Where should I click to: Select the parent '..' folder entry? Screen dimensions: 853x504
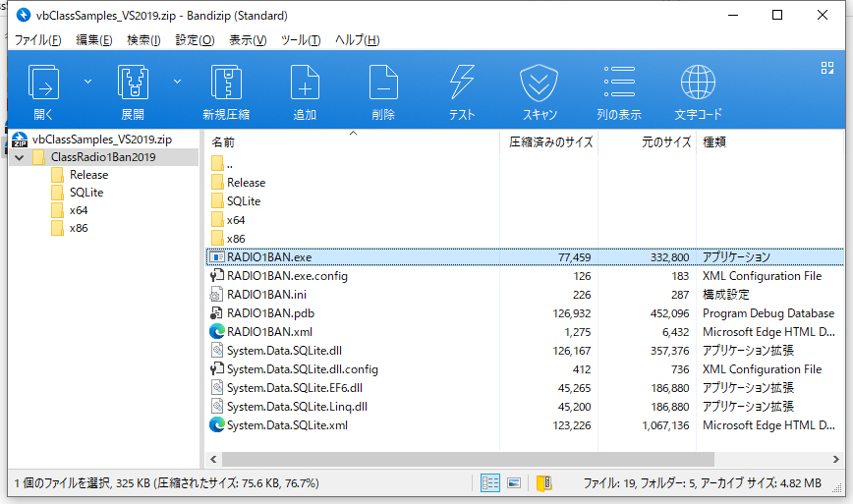(x=230, y=164)
